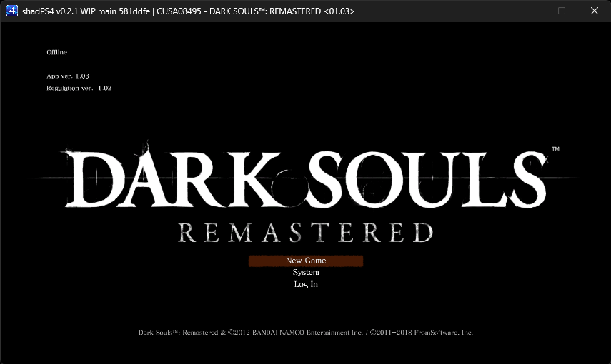Minimize the shadPS4 window
Image resolution: width=611 pixels, height=364 pixels.
click(x=529, y=11)
